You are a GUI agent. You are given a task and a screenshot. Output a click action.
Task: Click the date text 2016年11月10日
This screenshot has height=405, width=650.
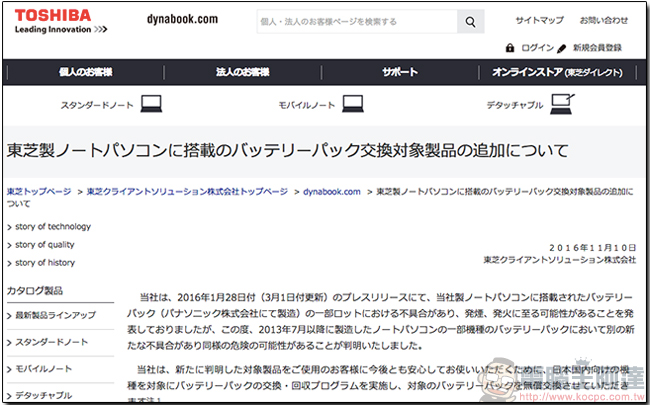pos(592,248)
